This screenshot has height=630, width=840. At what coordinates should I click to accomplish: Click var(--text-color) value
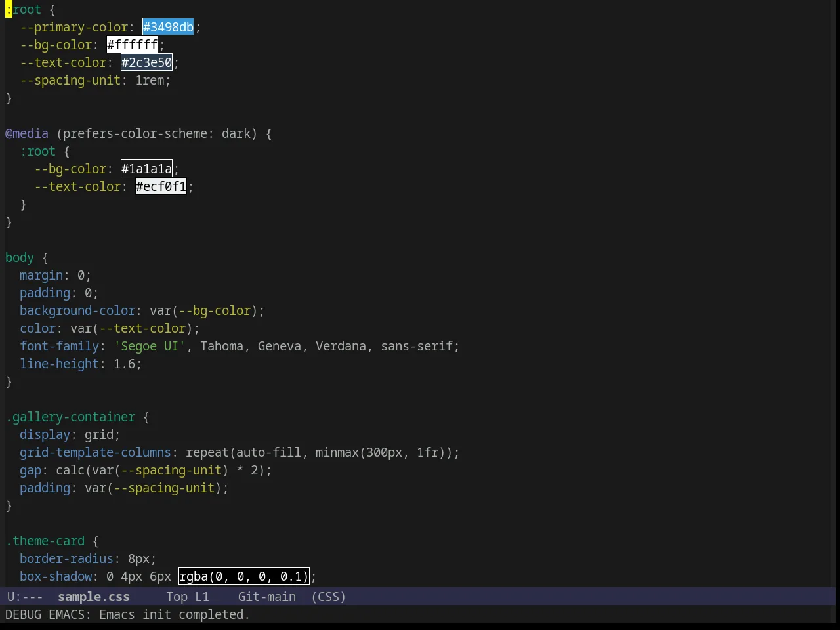[131, 328]
